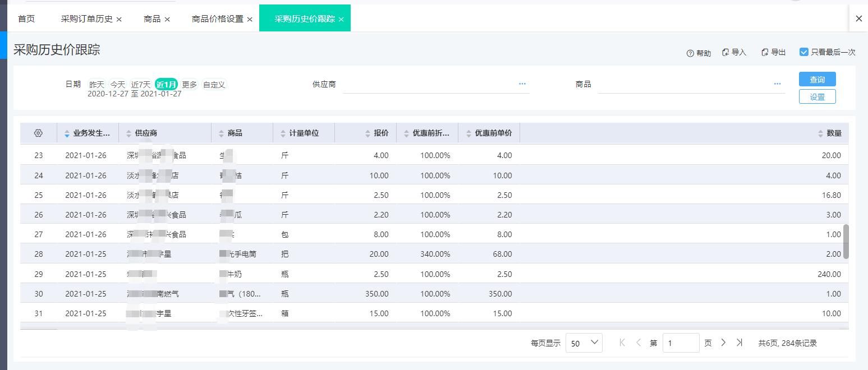Click the 供应商 filter ellipsis icon
Image resolution: width=868 pixels, height=370 pixels.
(522, 84)
